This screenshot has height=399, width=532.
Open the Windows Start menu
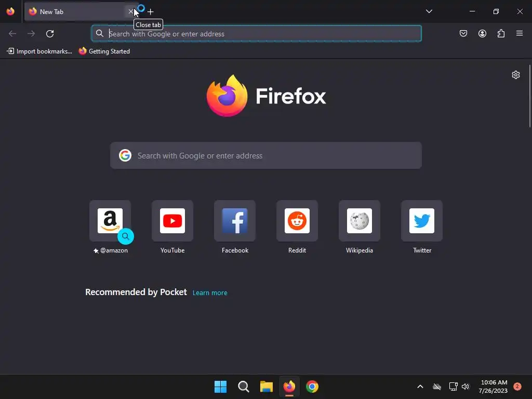[x=220, y=387]
